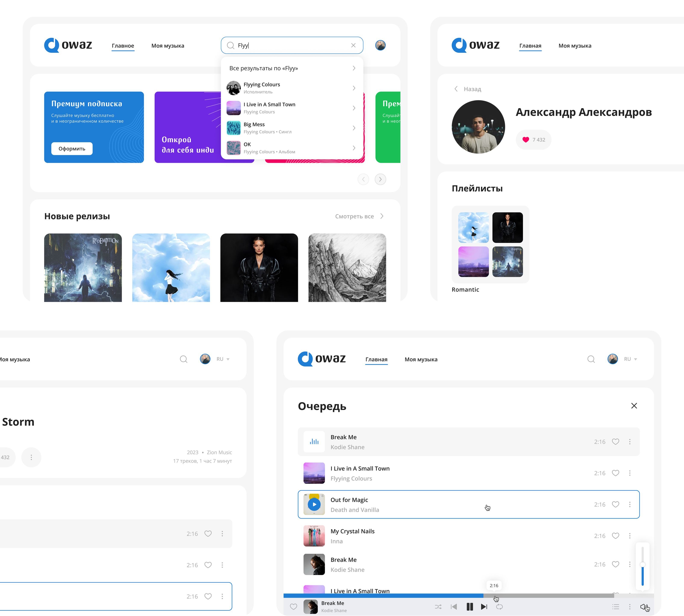Close the Очередь queue panel

(x=634, y=406)
